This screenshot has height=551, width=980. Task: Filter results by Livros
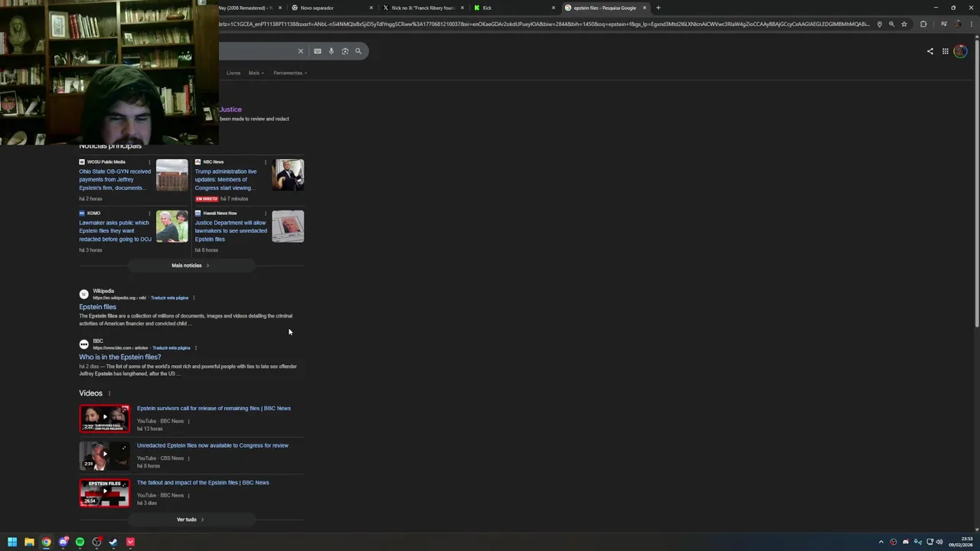pos(234,73)
